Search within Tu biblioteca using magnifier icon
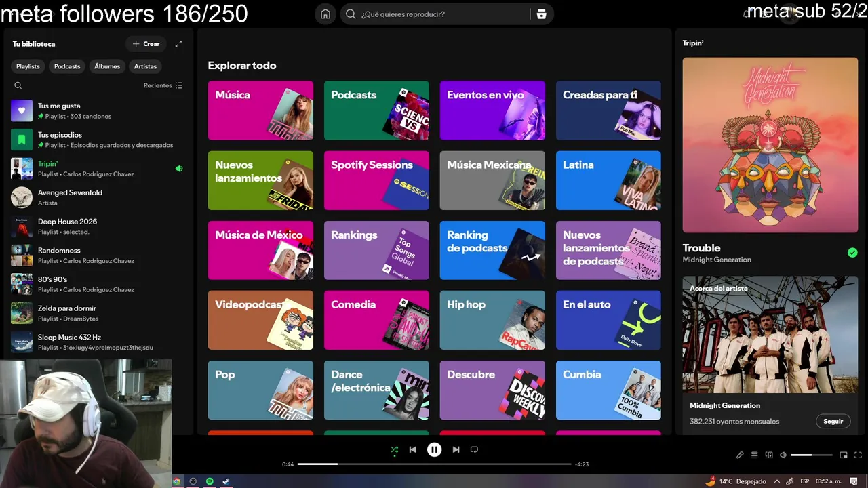Image resolution: width=868 pixels, height=488 pixels. click(18, 85)
